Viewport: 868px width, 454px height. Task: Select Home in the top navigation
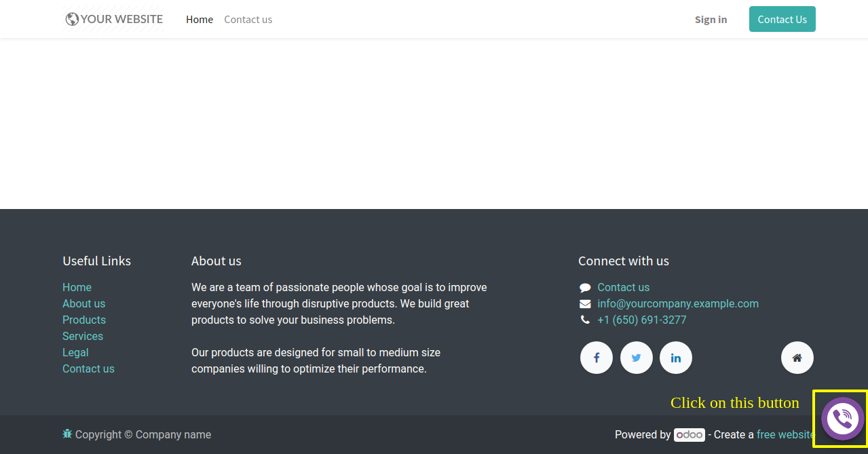200,20
